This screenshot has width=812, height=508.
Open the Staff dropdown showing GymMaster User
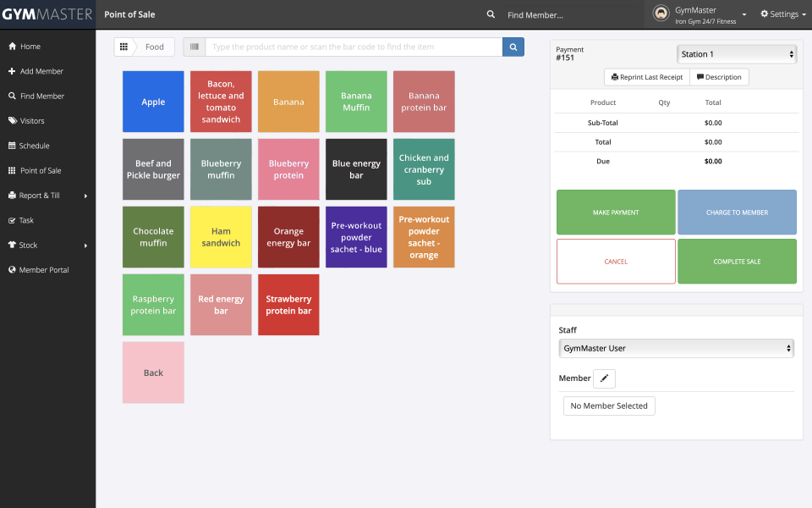[x=676, y=348]
